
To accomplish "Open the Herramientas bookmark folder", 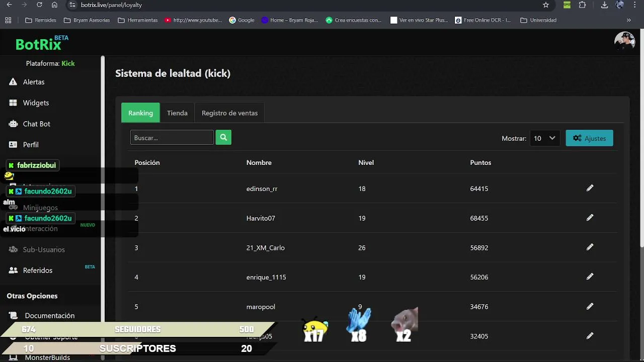I will tap(137, 20).
